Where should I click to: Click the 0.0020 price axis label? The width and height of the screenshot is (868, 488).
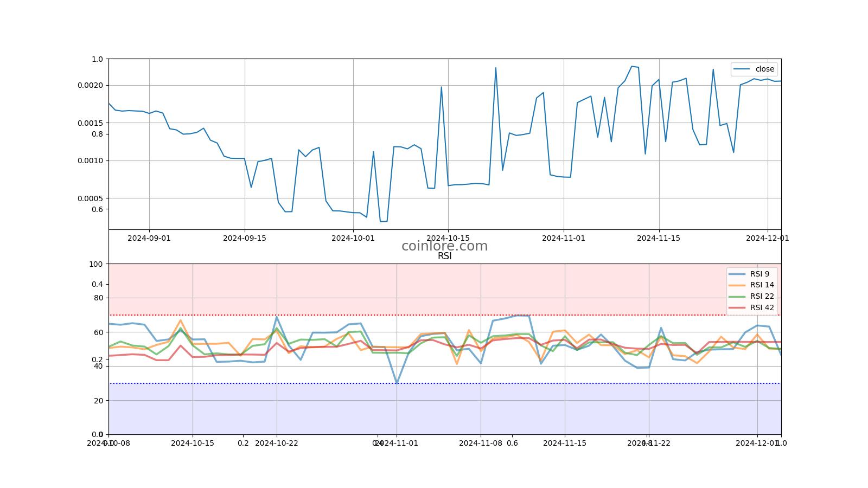pyautogui.click(x=90, y=86)
